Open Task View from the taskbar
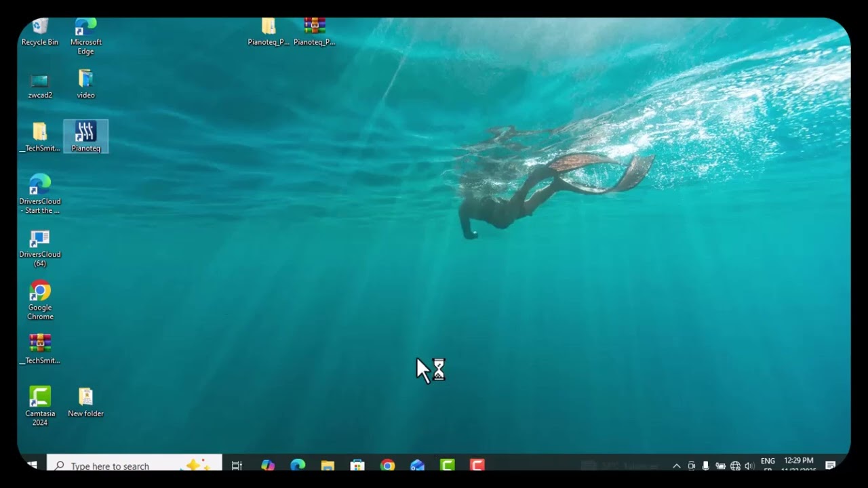 click(237, 465)
